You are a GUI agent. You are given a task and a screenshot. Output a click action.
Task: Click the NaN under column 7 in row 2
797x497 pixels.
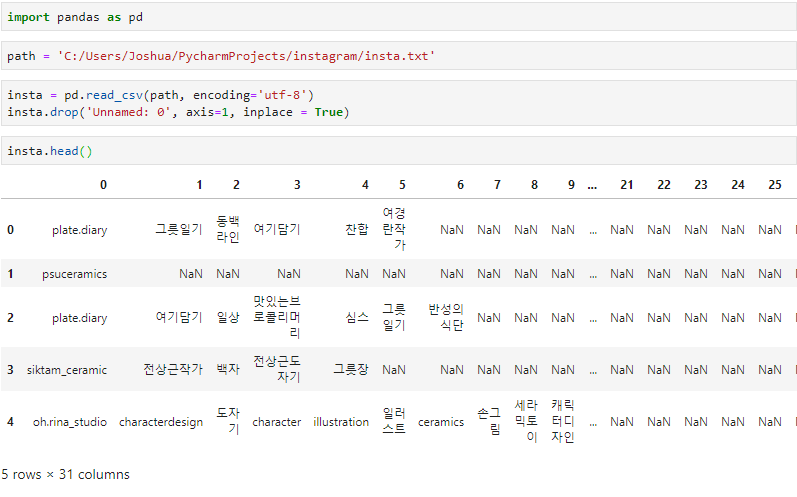click(x=489, y=318)
